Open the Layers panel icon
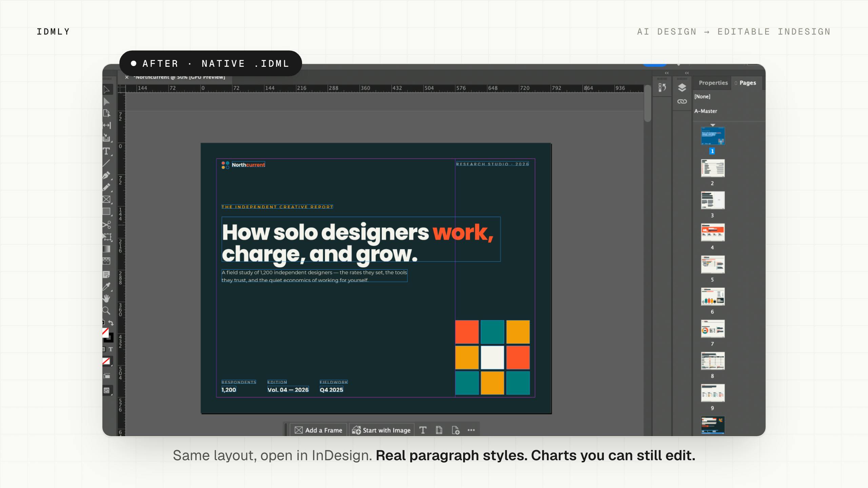868x488 pixels. pos(682,88)
